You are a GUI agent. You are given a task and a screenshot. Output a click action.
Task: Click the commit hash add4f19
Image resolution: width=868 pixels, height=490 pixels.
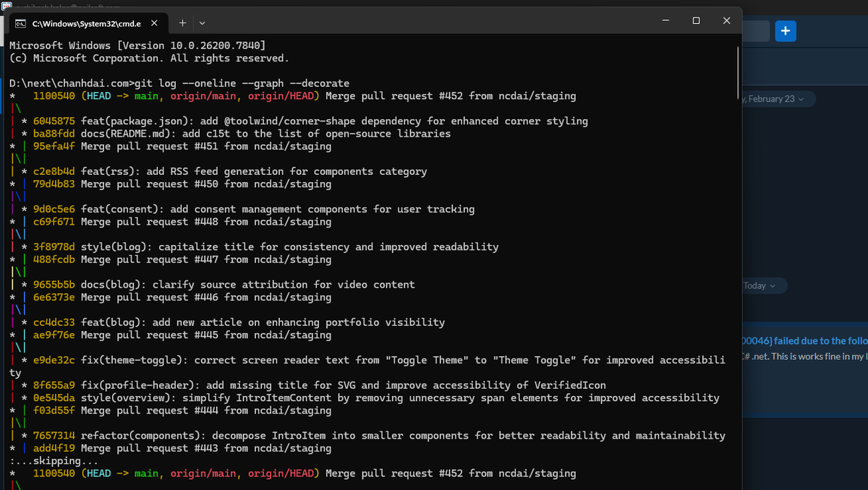click(54, 448)
